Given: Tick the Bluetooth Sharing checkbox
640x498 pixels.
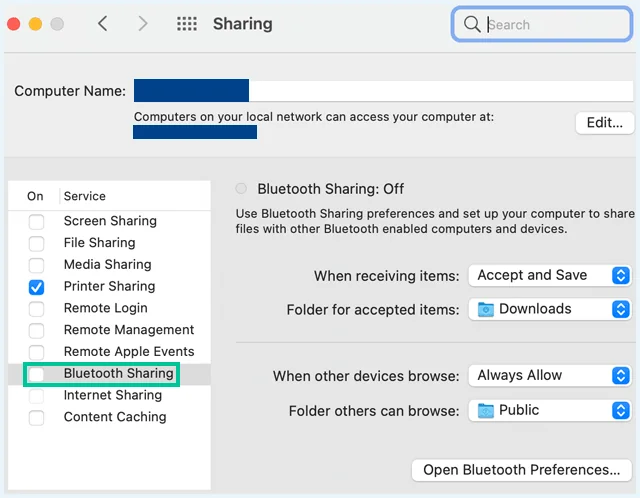Looking at the screenshot, I should pyautogui.click(x=36, y=374).
